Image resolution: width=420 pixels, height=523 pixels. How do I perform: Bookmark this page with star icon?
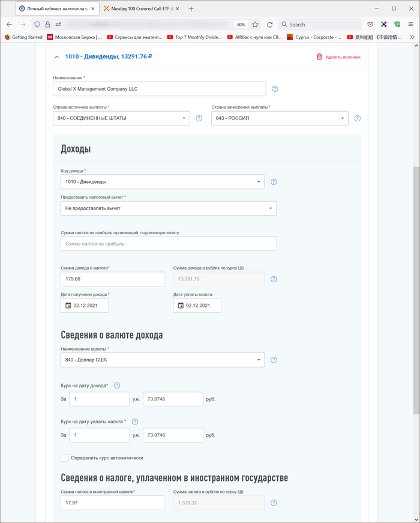[x=256, y=25]
